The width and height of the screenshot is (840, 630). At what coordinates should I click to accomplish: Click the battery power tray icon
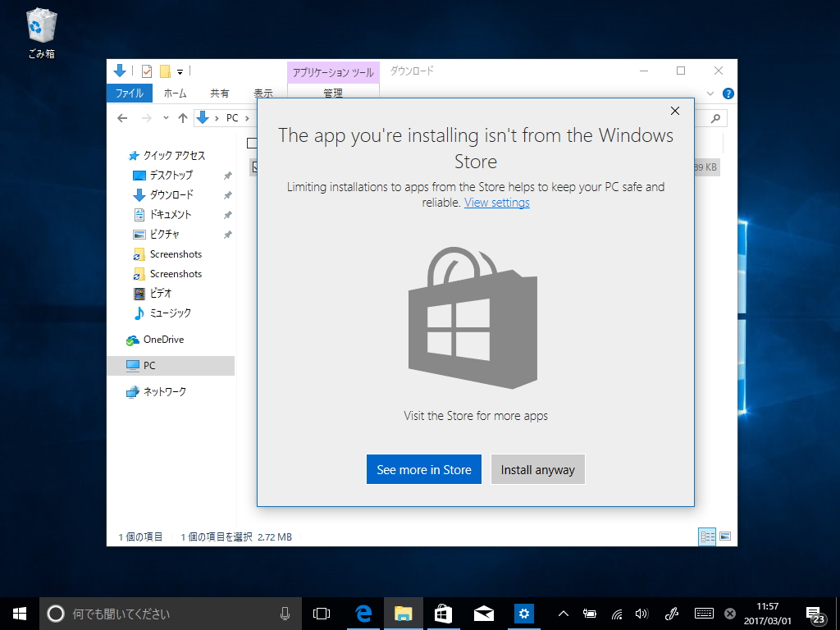590,614
